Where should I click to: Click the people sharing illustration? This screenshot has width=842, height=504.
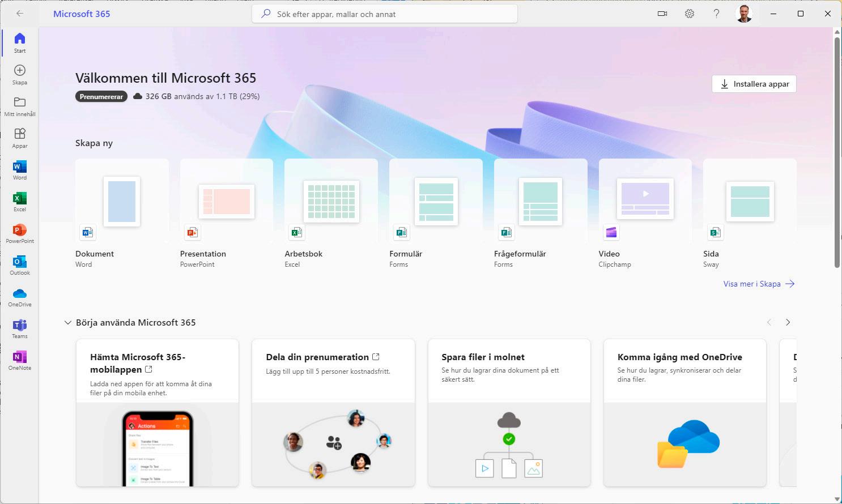point(337,445)
